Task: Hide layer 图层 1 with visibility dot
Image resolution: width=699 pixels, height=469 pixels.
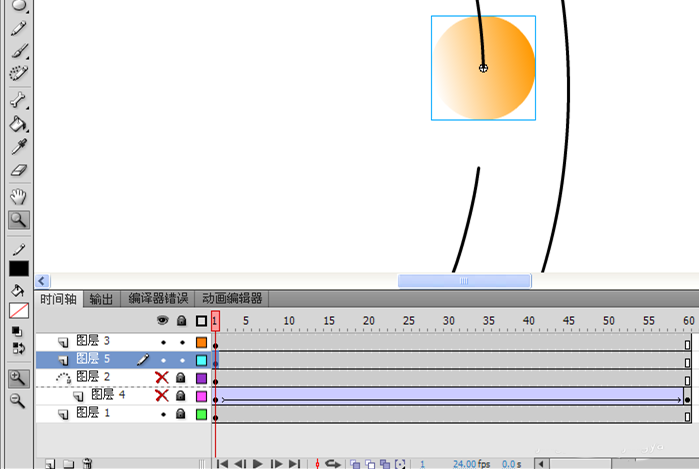Action: point(163,414)
